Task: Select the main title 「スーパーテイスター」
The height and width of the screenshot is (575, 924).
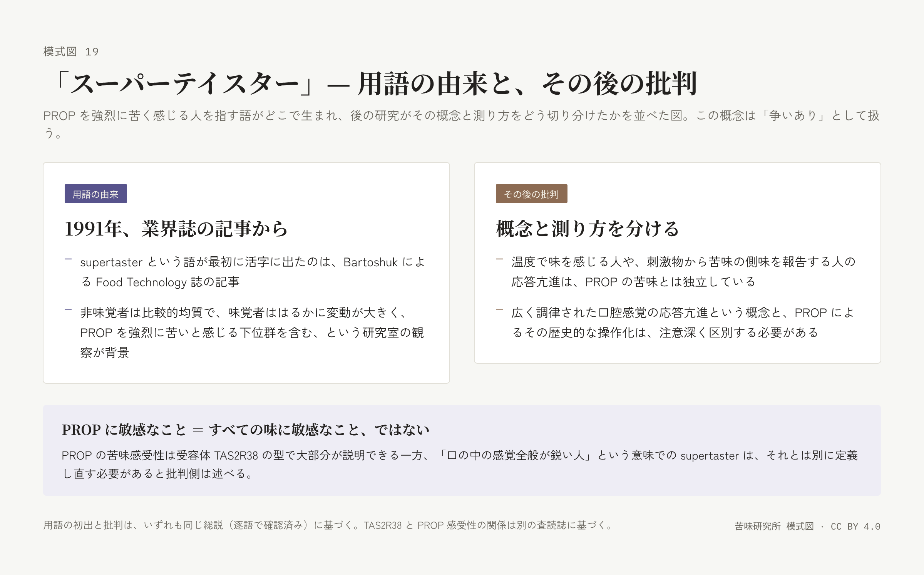Action: click(370, 84)
